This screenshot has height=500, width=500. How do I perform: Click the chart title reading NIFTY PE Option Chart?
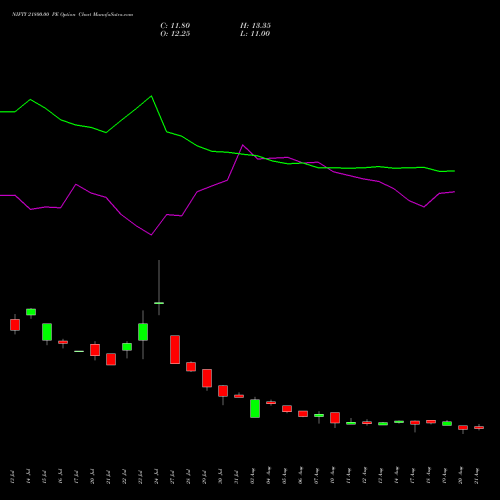coord(72,15)
